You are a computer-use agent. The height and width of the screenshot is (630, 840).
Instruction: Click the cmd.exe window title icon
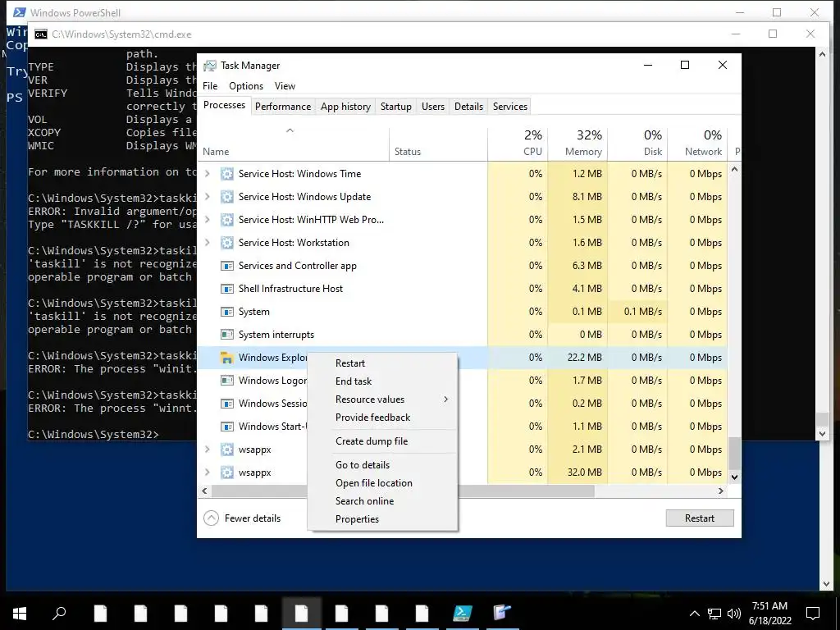[x=41, y=34]
